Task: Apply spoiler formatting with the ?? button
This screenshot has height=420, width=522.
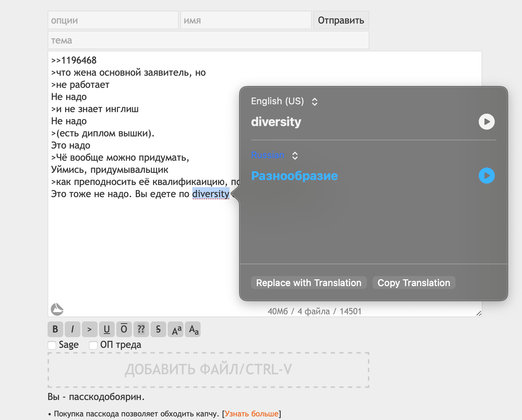Action: click(141, 329)
